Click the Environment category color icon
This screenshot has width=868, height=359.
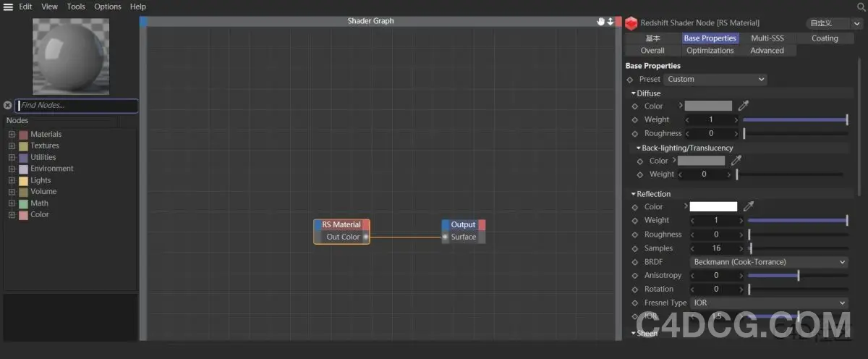(23, 169)
